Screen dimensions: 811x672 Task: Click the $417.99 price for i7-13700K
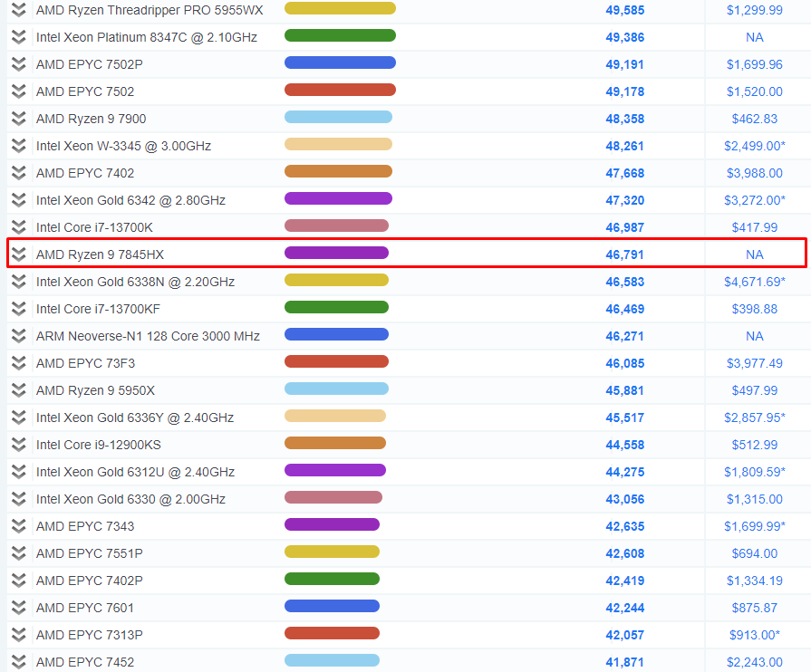point(755,227)
